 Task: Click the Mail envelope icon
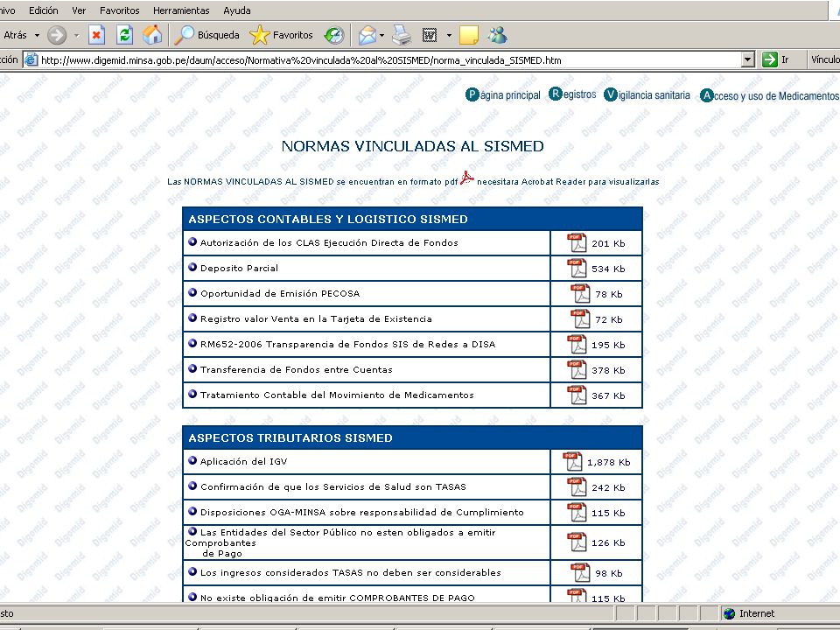pyautogui.click(x=367, y=35)
